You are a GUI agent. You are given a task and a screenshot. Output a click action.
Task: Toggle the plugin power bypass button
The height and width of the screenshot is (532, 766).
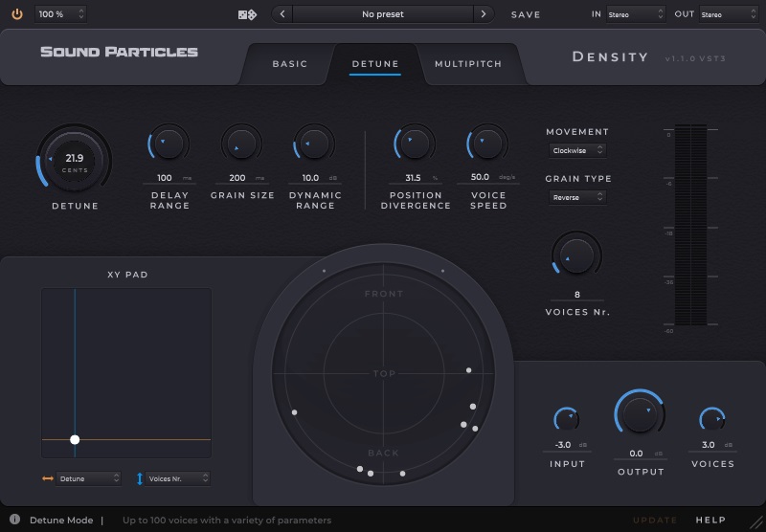(x=16, y=14)
